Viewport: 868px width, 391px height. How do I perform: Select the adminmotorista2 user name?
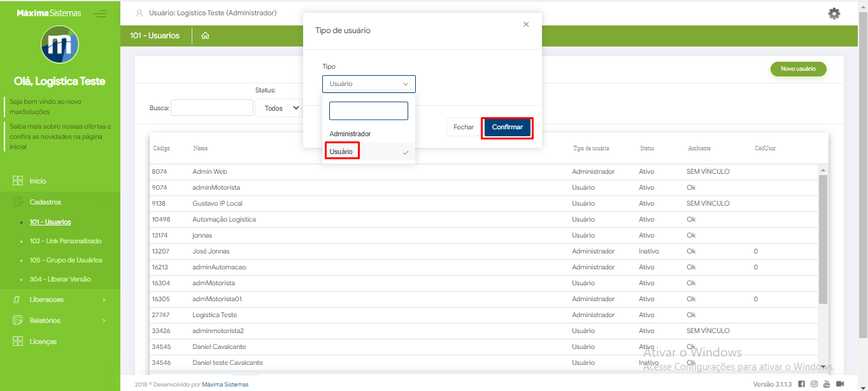218,331
